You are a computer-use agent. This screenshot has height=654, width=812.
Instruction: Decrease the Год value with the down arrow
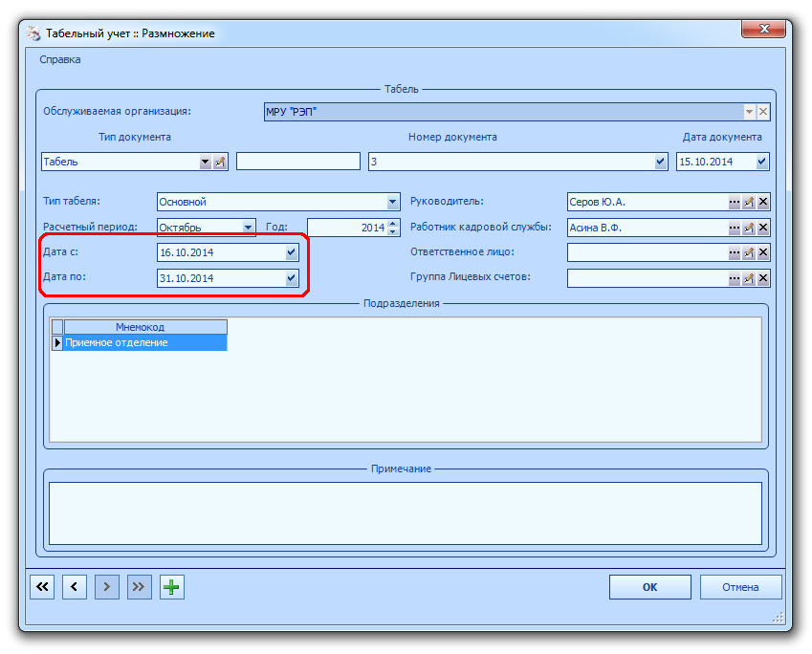tap(392, 231)
